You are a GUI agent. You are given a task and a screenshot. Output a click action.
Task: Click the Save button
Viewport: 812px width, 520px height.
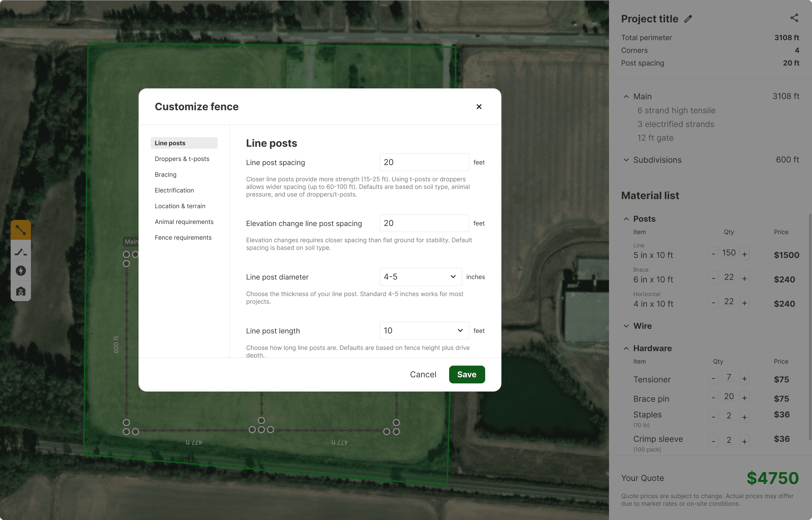pos(467,375)
